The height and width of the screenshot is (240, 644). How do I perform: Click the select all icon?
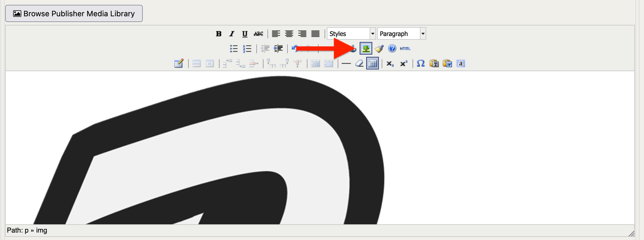tap(461, 63)
